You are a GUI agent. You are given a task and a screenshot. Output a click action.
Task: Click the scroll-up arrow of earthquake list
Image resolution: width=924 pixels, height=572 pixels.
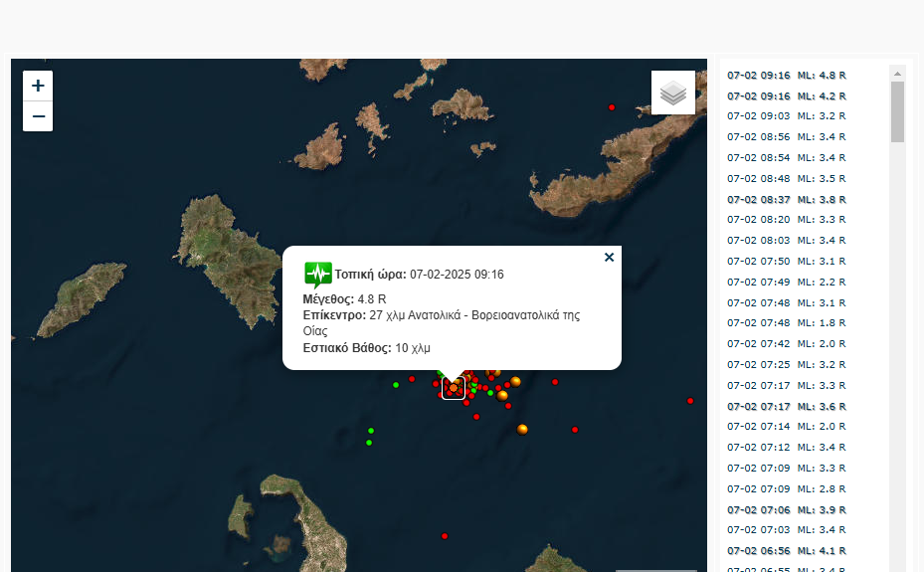click(x=897, y=73)
